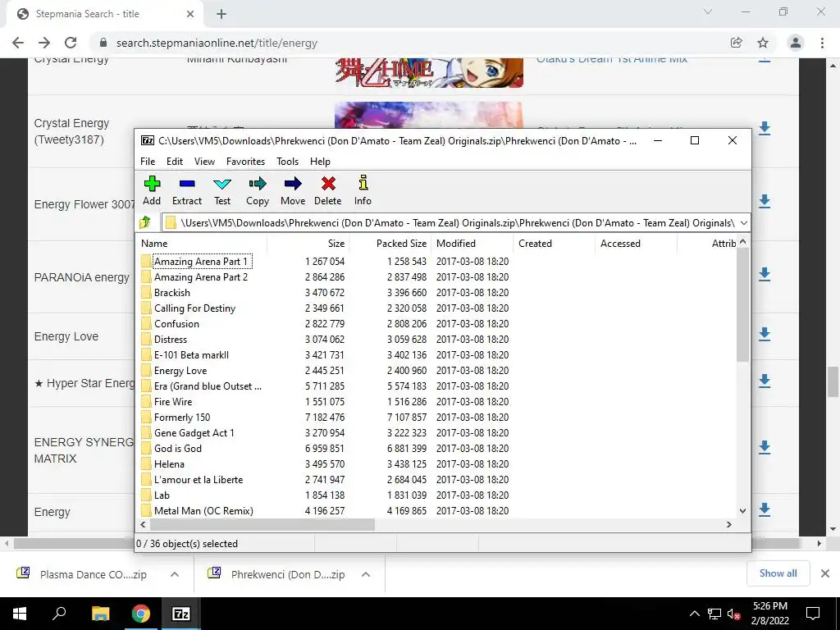Select the Calling For Destiny folder

click(x=194, y=308)
